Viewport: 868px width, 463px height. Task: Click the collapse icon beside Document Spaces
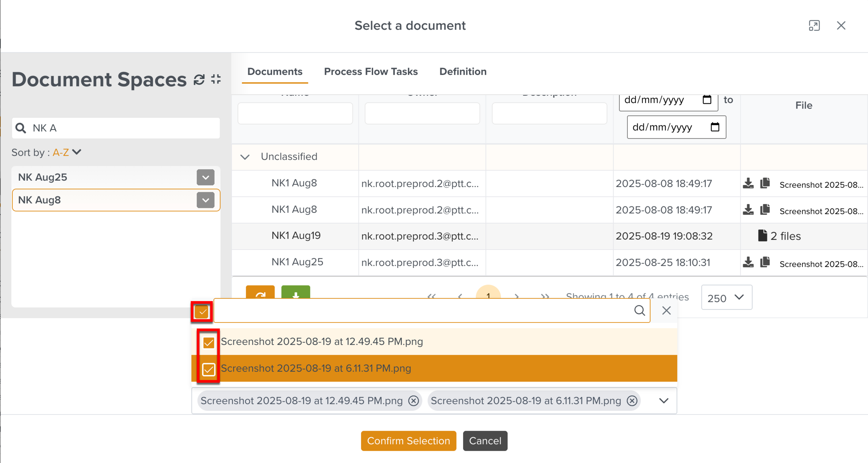216,79
